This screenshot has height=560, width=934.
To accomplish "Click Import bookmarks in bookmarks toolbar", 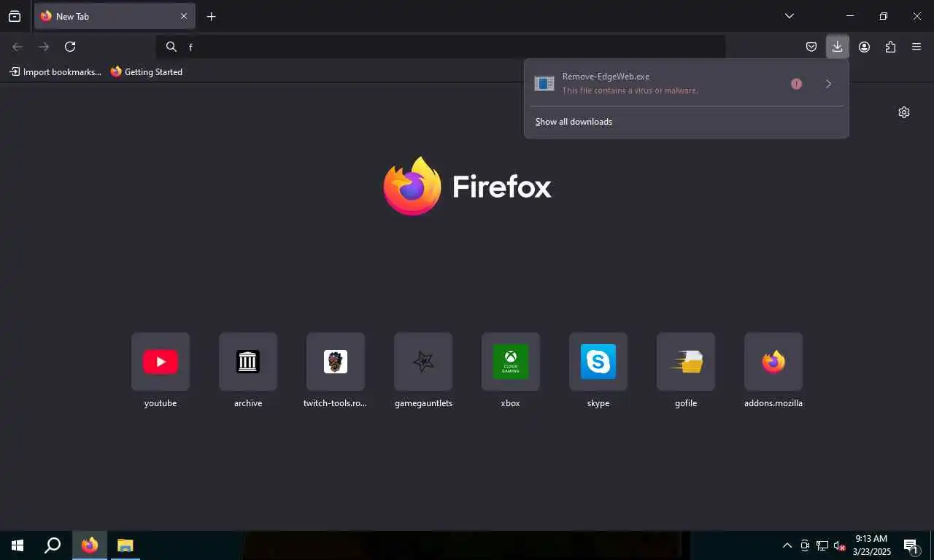I will [55, 71].
